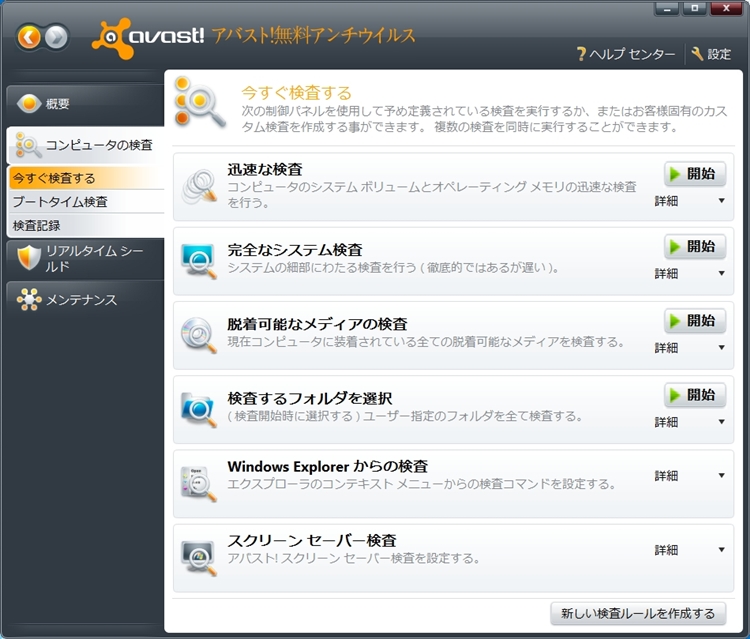Screen dimensions: 750x639
Task: Click the orange back arrow button
Action: click(x=30, y=37)
